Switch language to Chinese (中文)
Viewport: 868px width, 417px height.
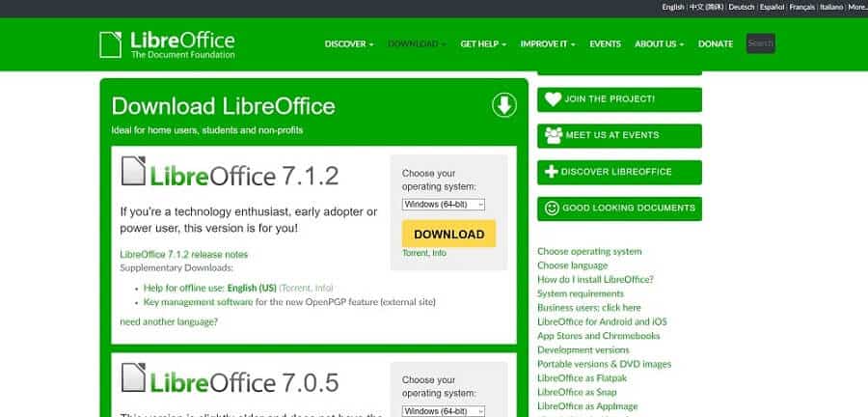(x=706, y=7)
